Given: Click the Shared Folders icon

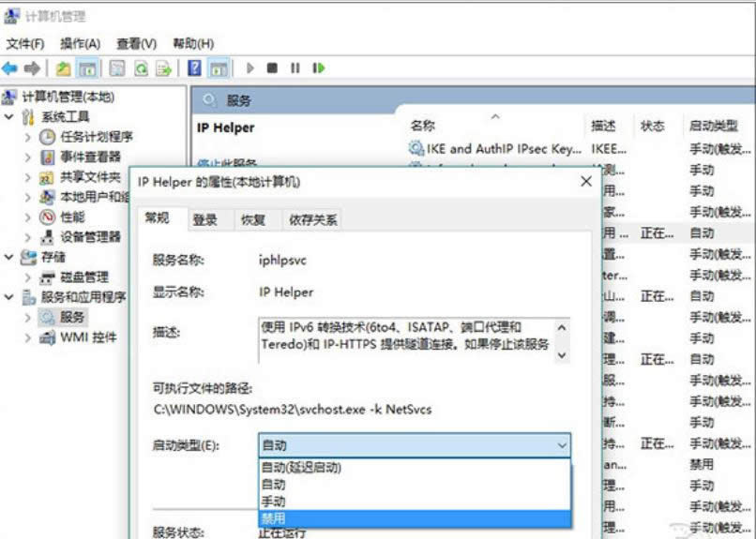Looking at the screenshot, I should (46, 178).
